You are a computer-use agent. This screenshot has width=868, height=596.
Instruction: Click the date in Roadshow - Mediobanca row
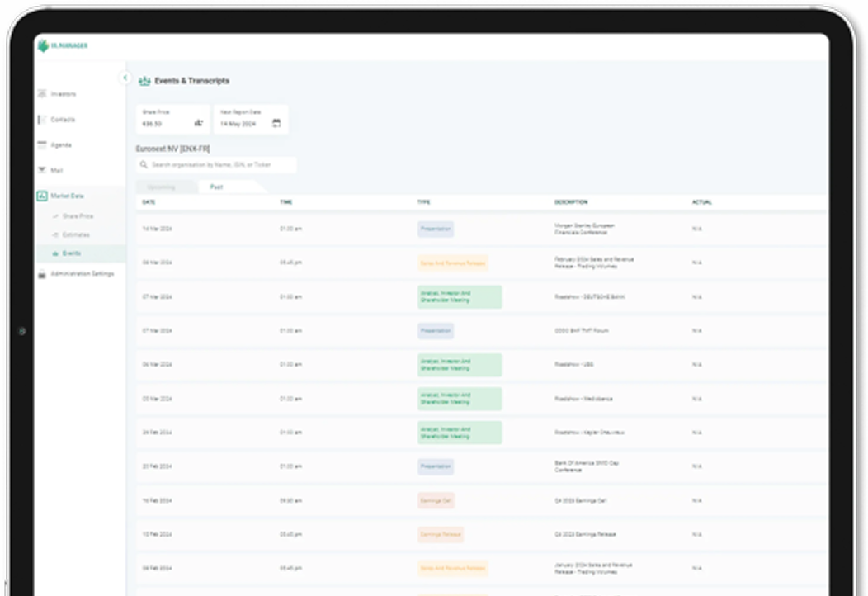pos(158,399)
